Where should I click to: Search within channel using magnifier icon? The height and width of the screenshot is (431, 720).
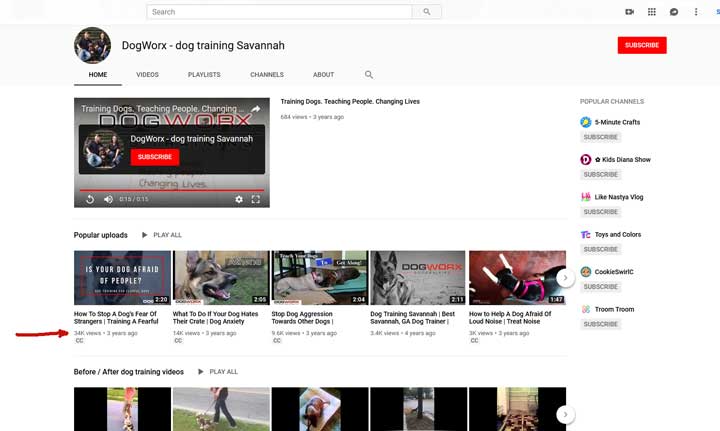[x=369, y=75]
